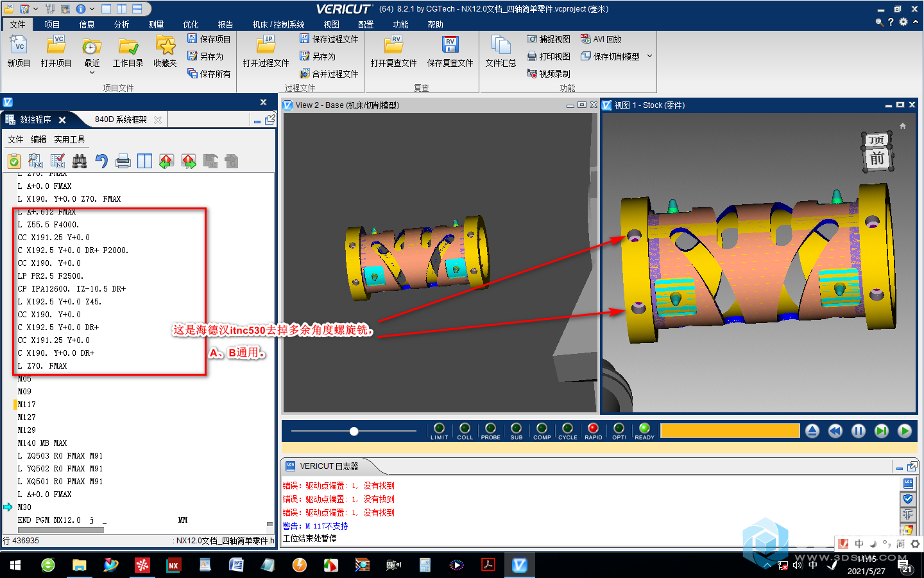Switch to 分析 ribbon tab
924x578 pixels.
point(121,24)
